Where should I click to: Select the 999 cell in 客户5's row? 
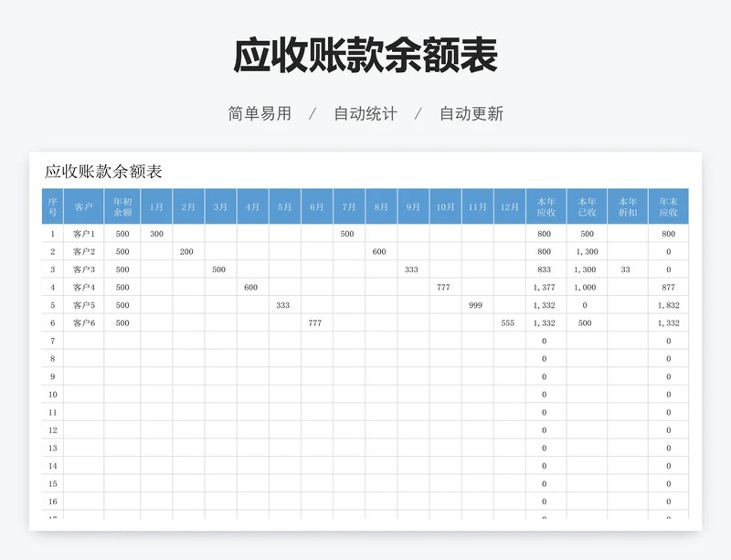[478, 305]
